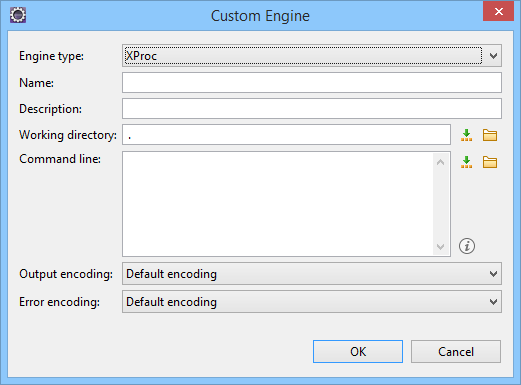Expand the Output encoding dropdown
This screenshot has height=385, width=521.
coord(312,274)
